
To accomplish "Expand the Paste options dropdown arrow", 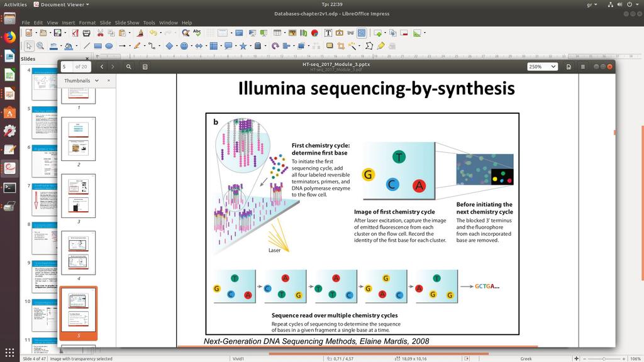I will [x=129, y=33].
